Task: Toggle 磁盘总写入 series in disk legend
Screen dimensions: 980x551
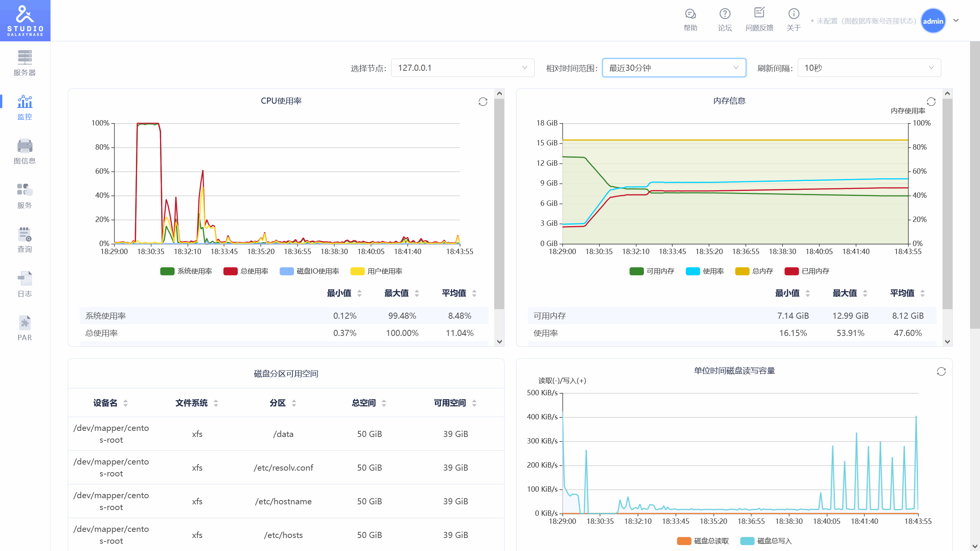Action: click(x=766, y=541)
